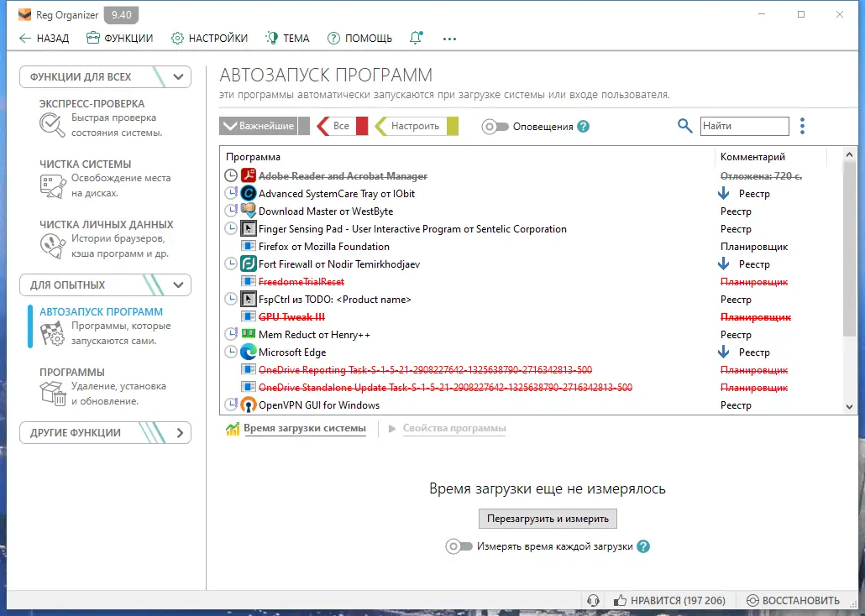The image size is (865, 616).
Task: Click the OpenVPN GUI program icon
Action: (249, 405)
